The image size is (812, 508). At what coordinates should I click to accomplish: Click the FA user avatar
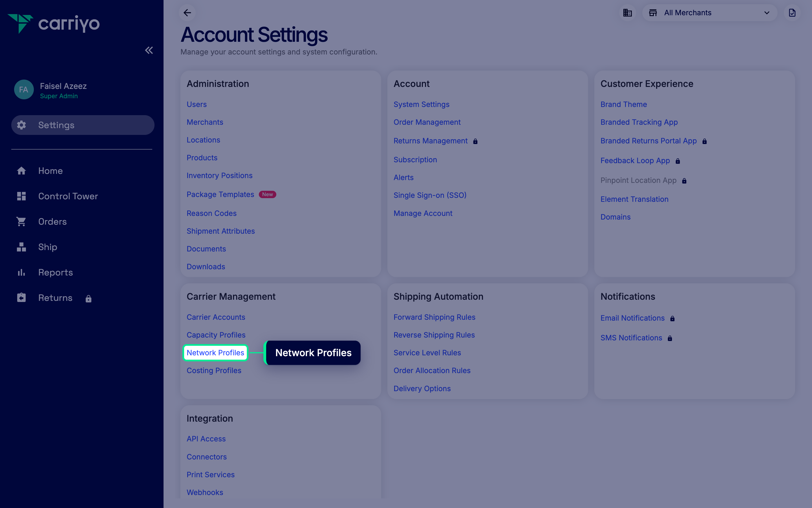23,89
